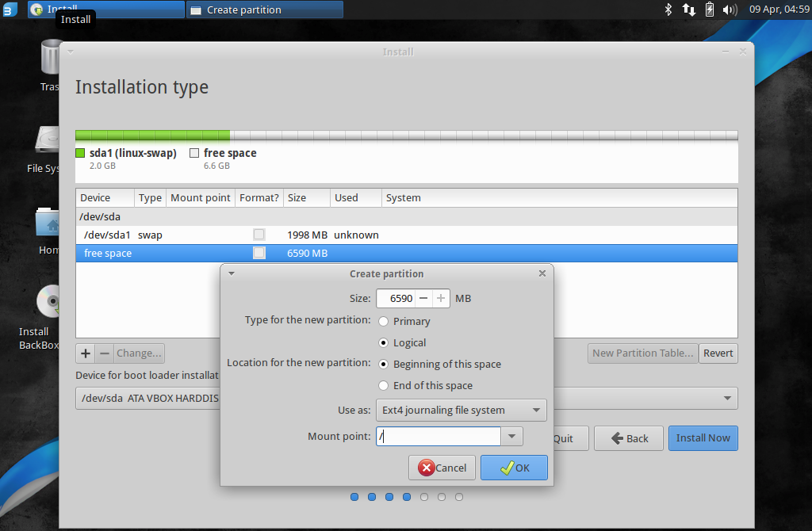Close the Create partition dialog

[542, 273]
